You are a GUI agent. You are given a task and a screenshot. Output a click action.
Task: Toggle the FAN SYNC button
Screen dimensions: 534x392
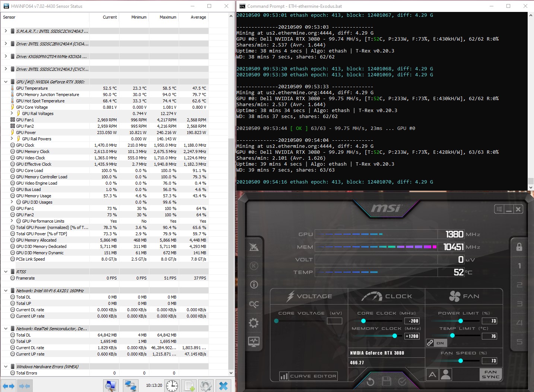click(x=491, y=375)
